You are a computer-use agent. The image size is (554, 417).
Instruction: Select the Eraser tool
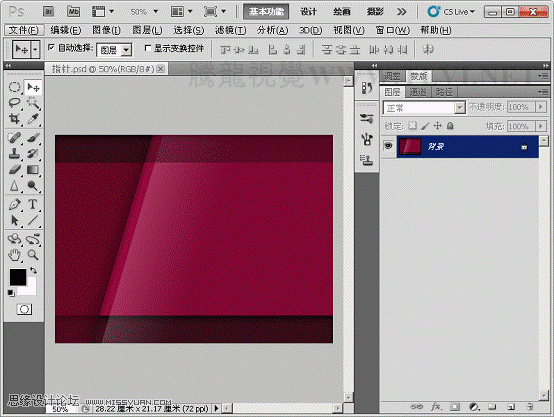coord(14,170)
